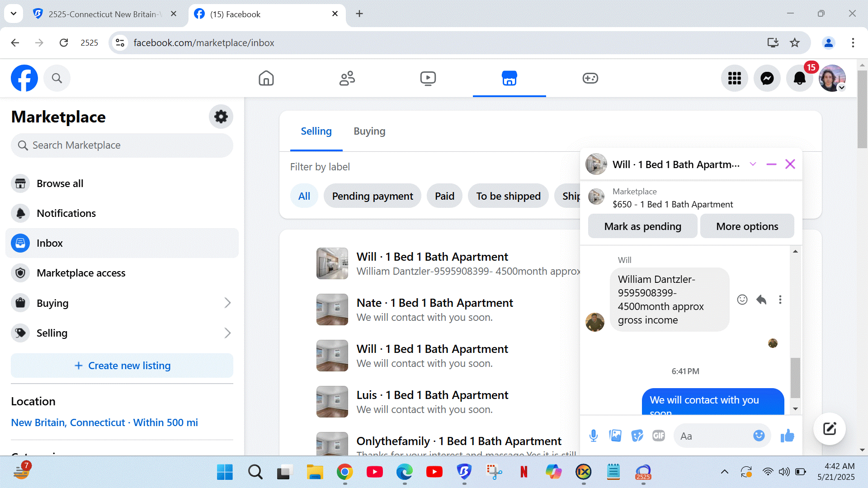Open more actions for William Dantzler message
The image size is (868, 488).
click(780, 300)
